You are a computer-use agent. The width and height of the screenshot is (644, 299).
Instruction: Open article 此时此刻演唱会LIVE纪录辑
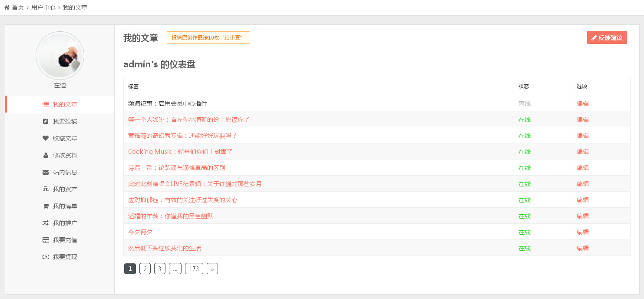(x=195, y=184)
